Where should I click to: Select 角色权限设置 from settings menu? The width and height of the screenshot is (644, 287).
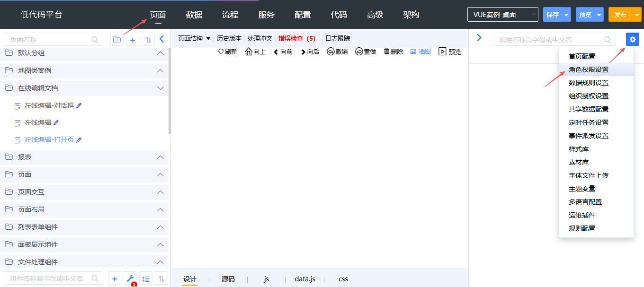point(589,70)
